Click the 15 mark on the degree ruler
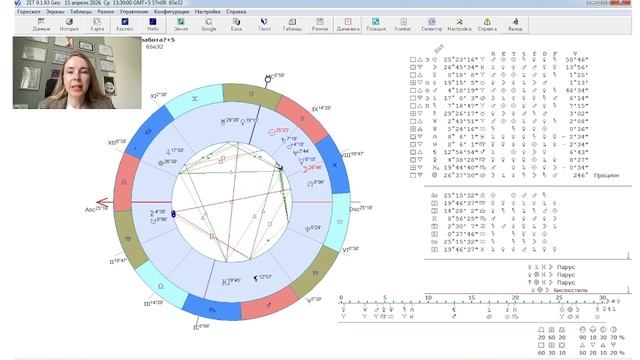This screenshot has width=640, height=360. (x=471, y=298)
